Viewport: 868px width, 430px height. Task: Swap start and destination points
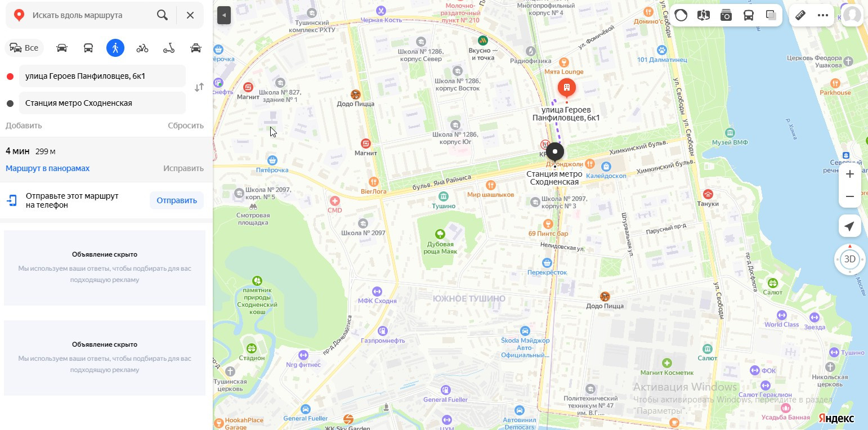point(199,88)
